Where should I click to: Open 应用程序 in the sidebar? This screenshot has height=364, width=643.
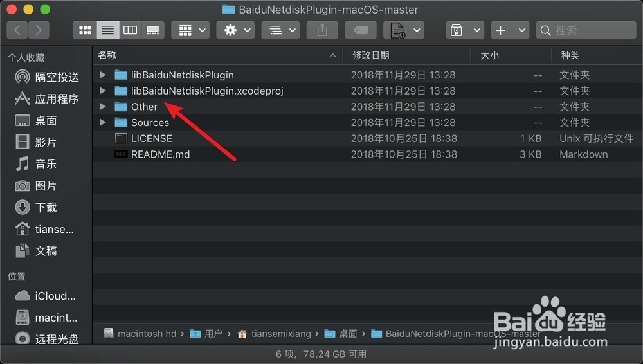47,98
